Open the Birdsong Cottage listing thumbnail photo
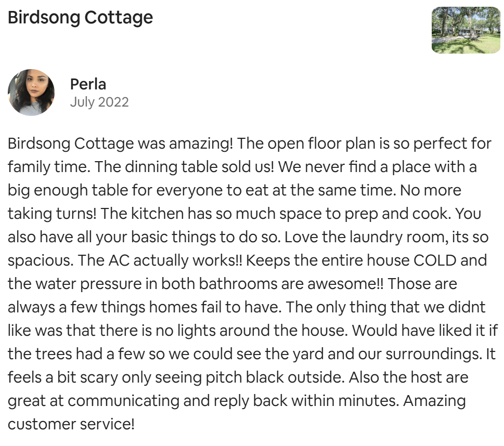Viewport: 504px width, 446px height. pos(466,30)
